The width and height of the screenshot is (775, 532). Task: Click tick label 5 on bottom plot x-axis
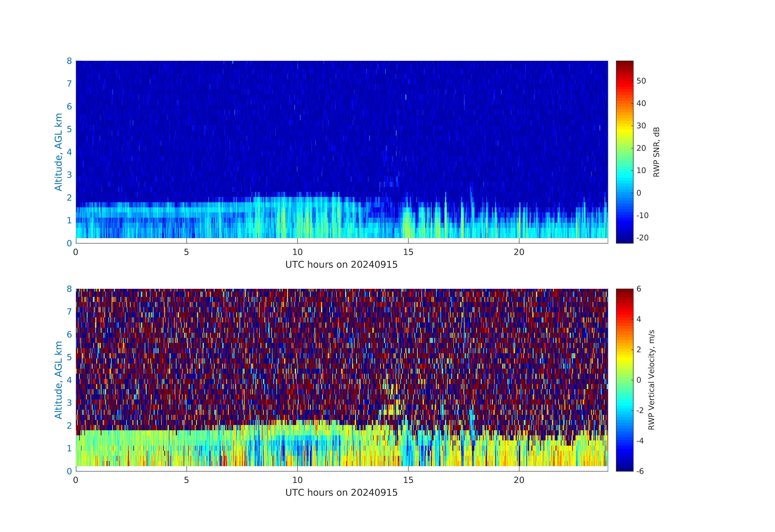click(186, 480)
